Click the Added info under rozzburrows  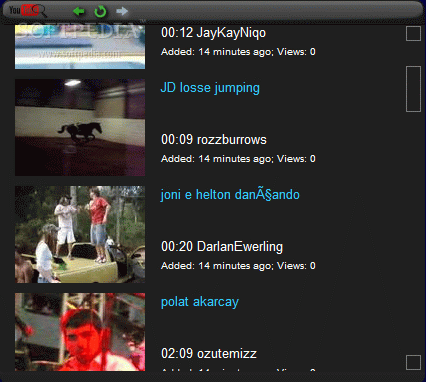coord(238,159)
